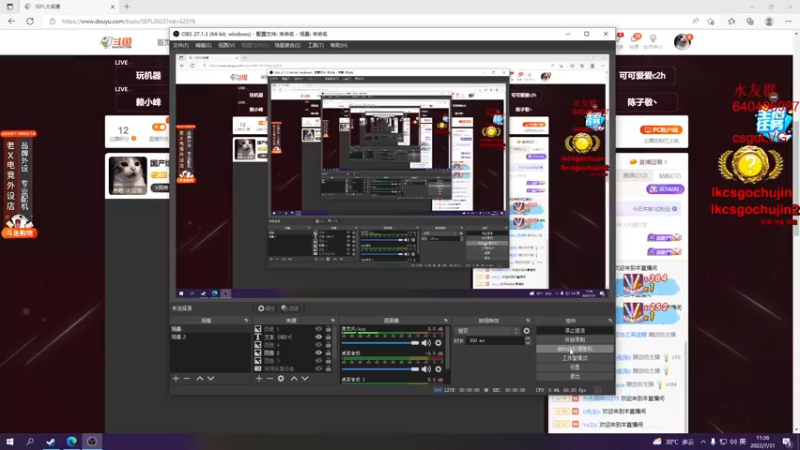800x450 pixels.
Task: Mute the desktop audio speaker icon
Action: click(427, 369)
